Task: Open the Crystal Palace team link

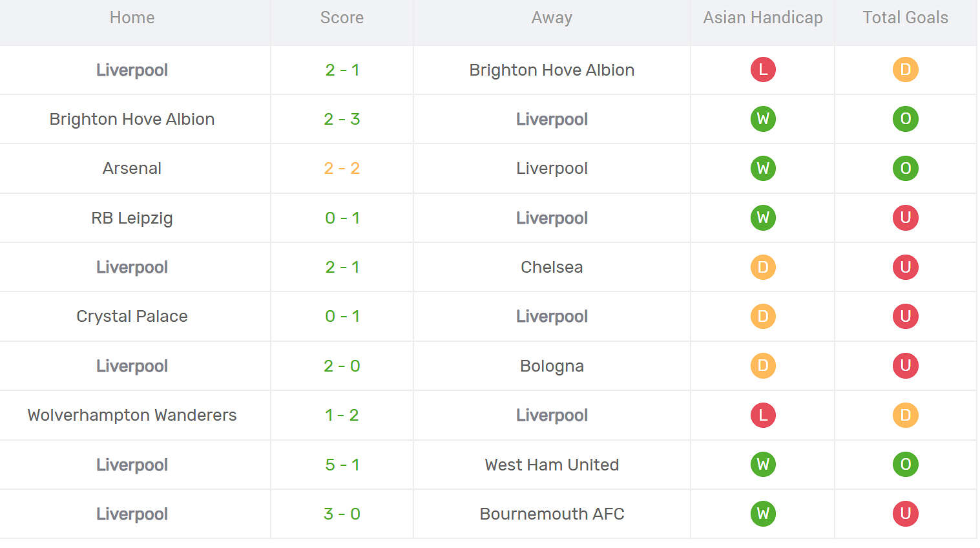Action: point(132,316)
